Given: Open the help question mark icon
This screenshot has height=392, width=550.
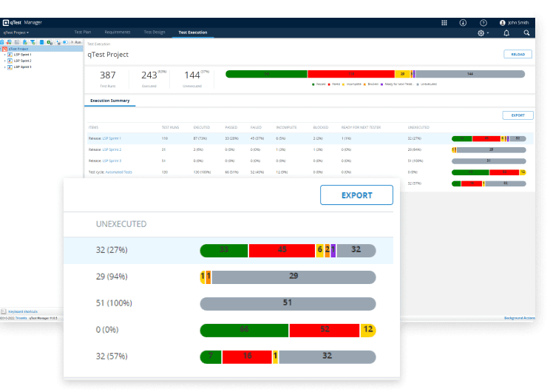Looking at the screenshot, I should pos(483,23).
